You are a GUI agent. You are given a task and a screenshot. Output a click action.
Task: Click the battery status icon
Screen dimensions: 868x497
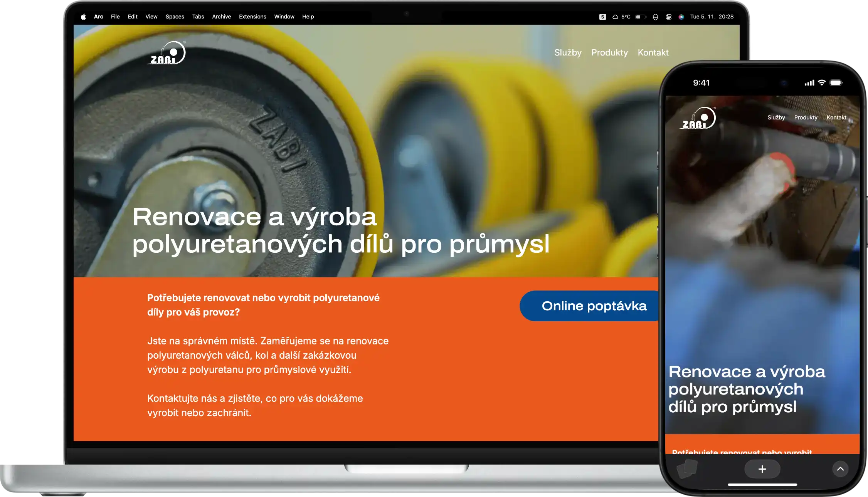(x=640, y=17)
